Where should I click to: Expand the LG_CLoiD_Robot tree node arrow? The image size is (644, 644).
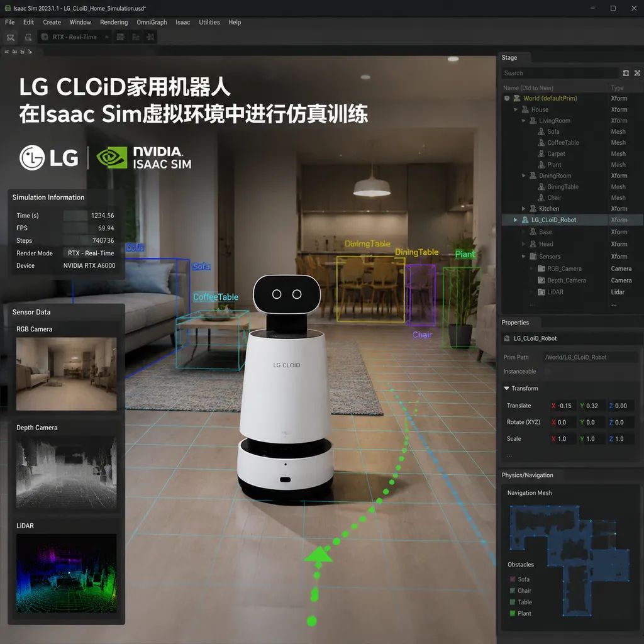coord(516,219)
